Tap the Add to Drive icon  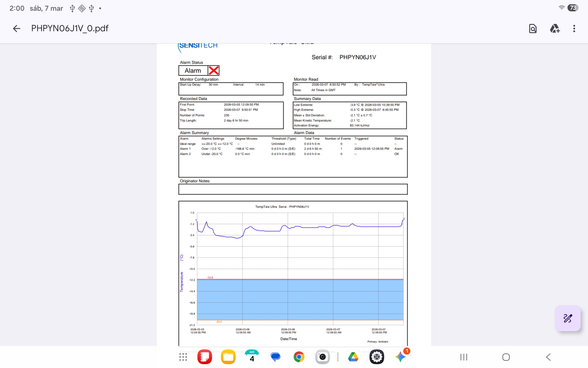[555, 29]
